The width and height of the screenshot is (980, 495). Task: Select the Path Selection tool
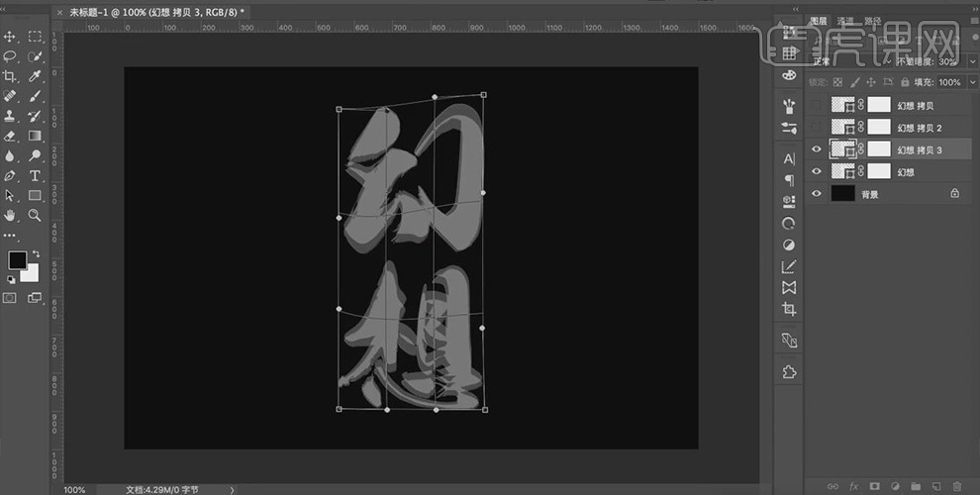click(9, 196)
